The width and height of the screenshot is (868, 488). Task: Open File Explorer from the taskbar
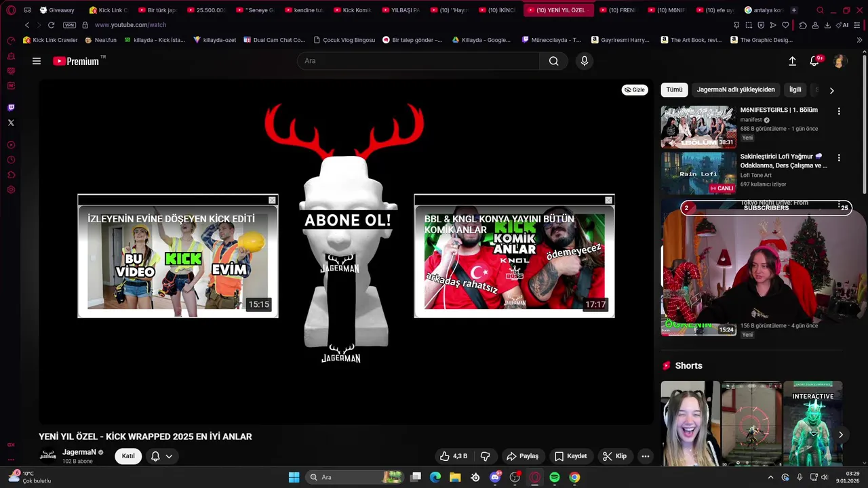[x=455, y=477]
